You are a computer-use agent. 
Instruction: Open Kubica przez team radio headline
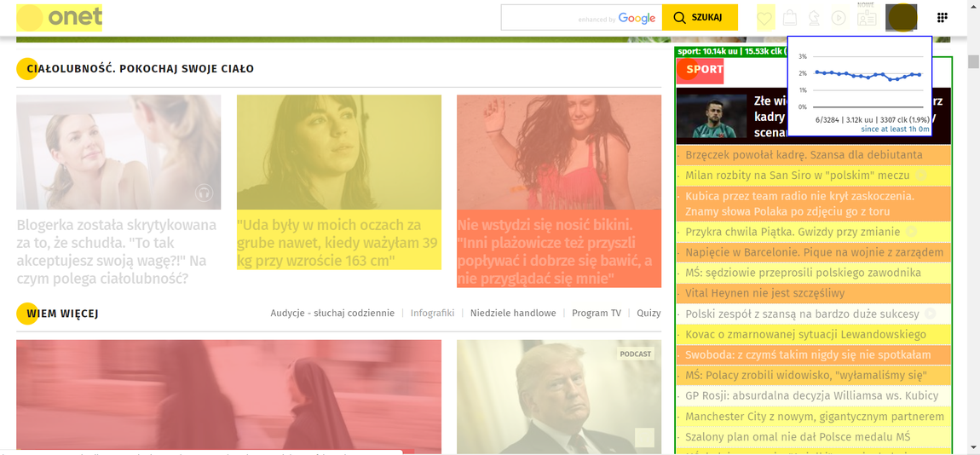(x=799, y=204)
